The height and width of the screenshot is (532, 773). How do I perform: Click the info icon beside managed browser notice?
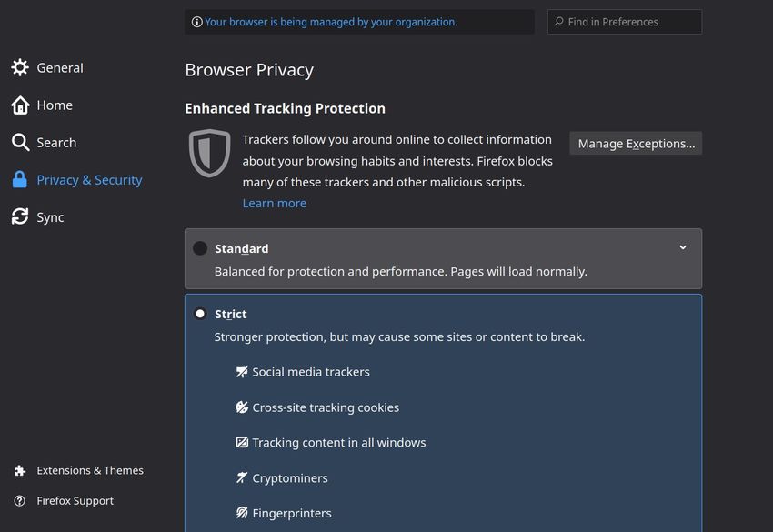click(x=196, y=22)
